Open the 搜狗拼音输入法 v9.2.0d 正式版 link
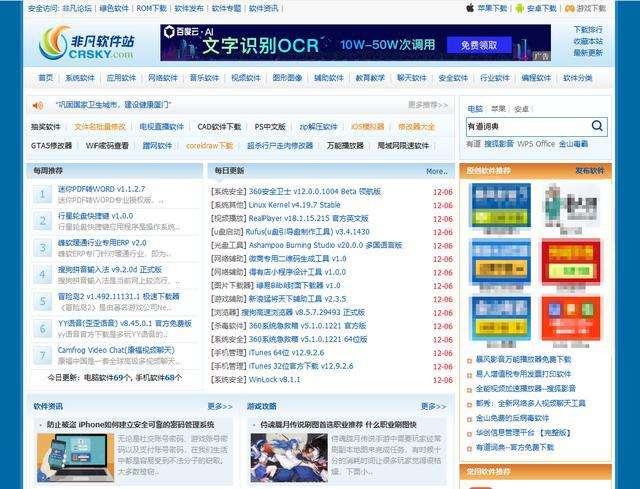Image resolution: width=640 pixels, height=489 pixels. point(110,270)
